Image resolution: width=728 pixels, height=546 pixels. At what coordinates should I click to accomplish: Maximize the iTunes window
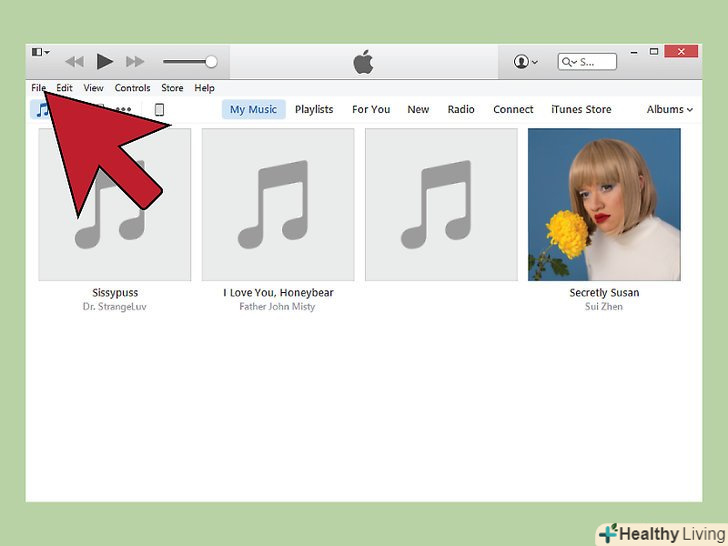point(654,52)
